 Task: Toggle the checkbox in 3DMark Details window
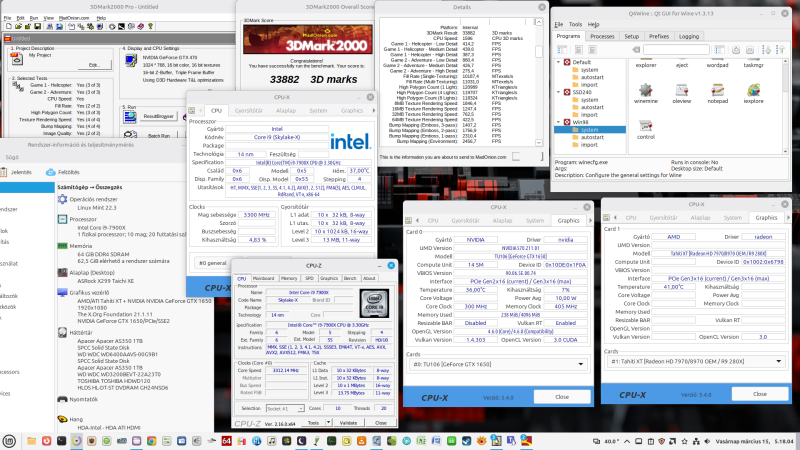pos(516,157)
